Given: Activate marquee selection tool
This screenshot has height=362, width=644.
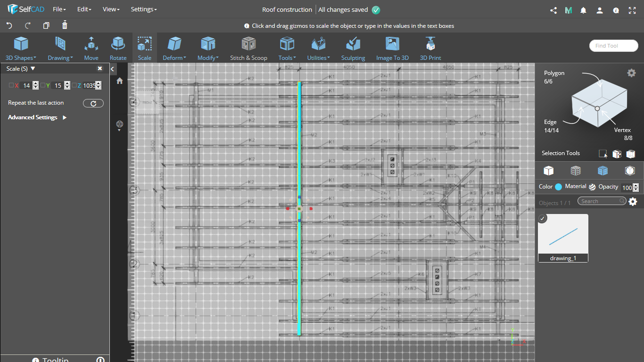Looking at the screenshot, I should (603, 154).
